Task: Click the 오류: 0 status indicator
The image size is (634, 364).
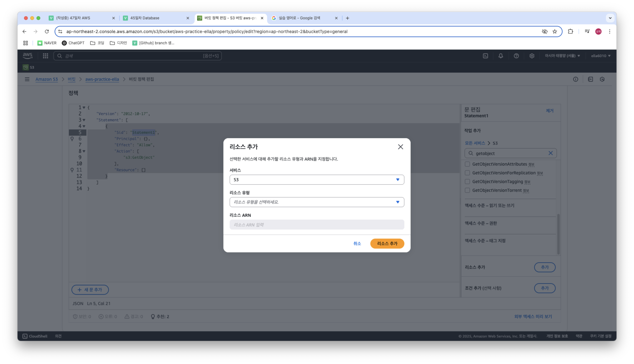Action: [108, 316]
